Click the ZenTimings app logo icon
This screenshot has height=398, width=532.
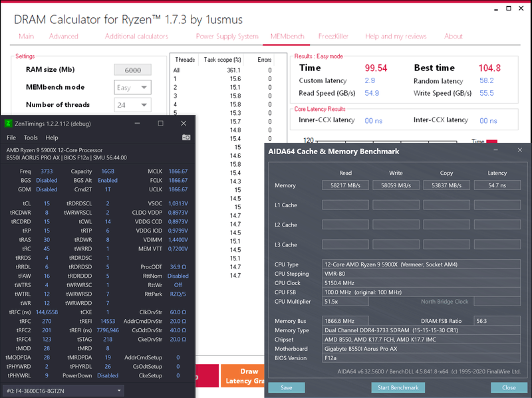pyautogui.click(x=8, y=124)
